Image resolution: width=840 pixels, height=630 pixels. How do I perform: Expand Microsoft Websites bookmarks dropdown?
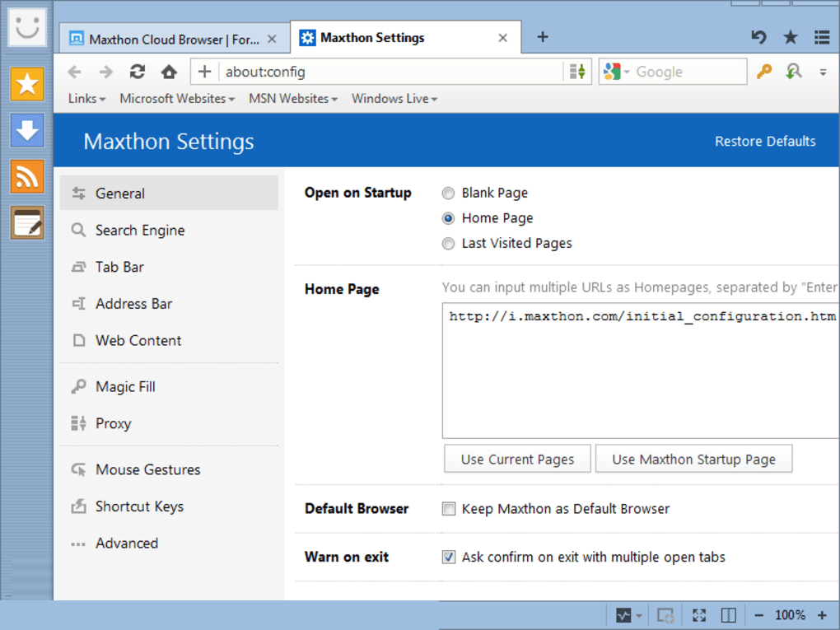click(177, 99)
